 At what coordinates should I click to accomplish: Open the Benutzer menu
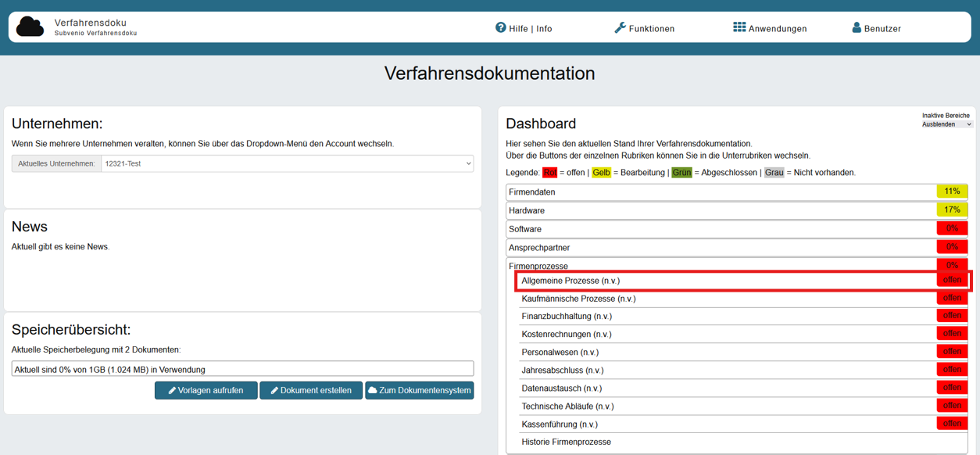(876, 28)
